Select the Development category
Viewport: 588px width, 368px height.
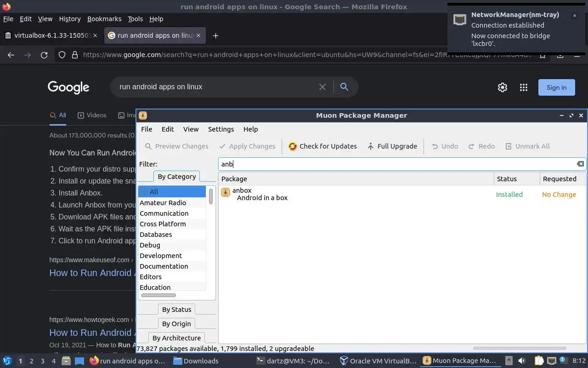coord(172,256)
